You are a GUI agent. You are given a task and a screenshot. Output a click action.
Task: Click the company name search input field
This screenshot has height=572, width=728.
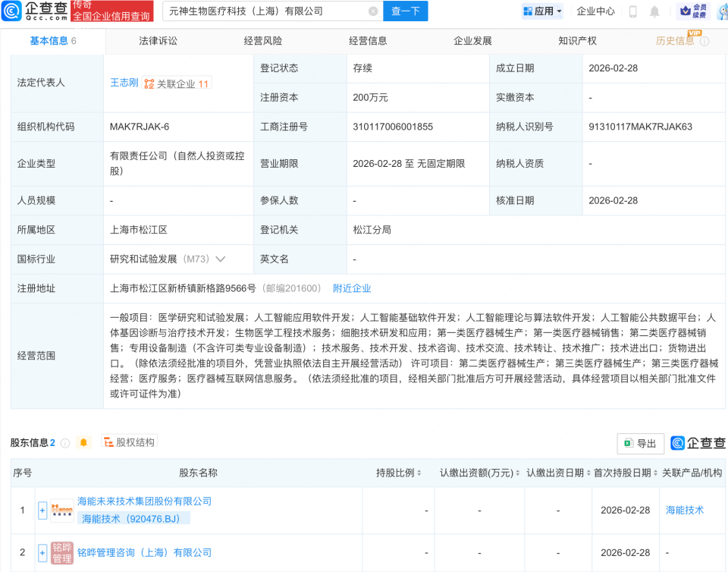click(x=265, y=11)
